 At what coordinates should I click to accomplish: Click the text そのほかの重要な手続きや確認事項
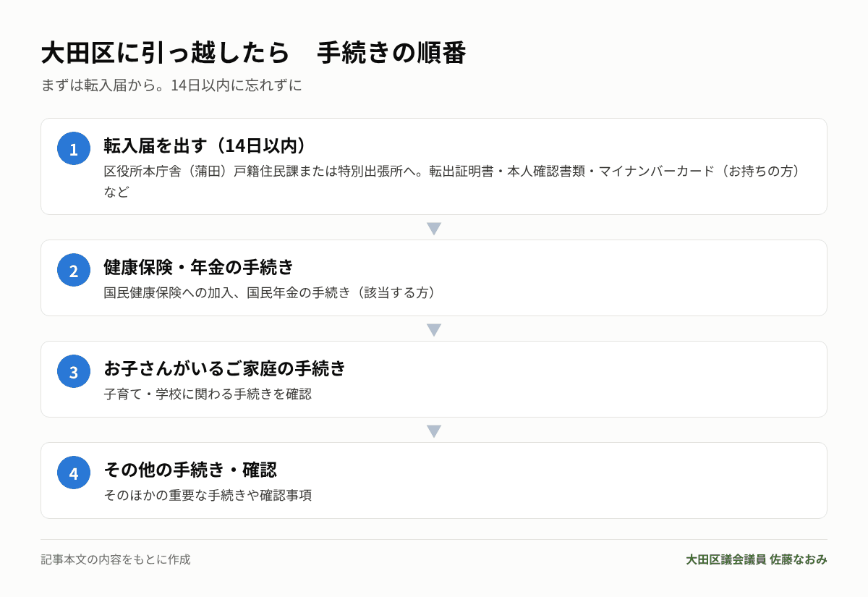click(x=208, y=495)
